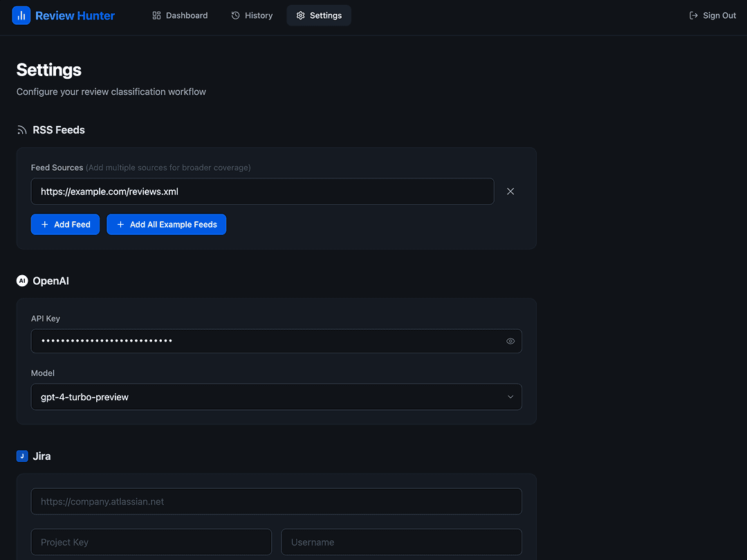Click the Review Hunter bar chart logo icon
The height and width of the screenshot is (560, 747).
click(x=21, y=16)
